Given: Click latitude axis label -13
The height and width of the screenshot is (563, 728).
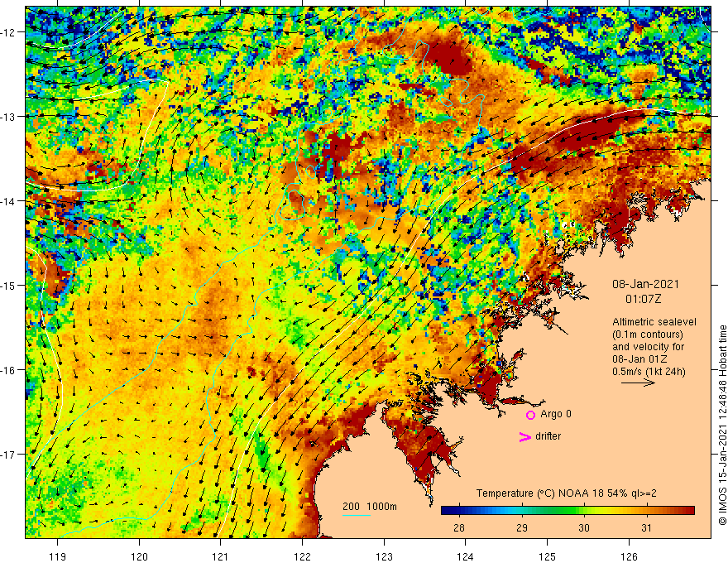Looking at the screenshot, I should [8, 117].
